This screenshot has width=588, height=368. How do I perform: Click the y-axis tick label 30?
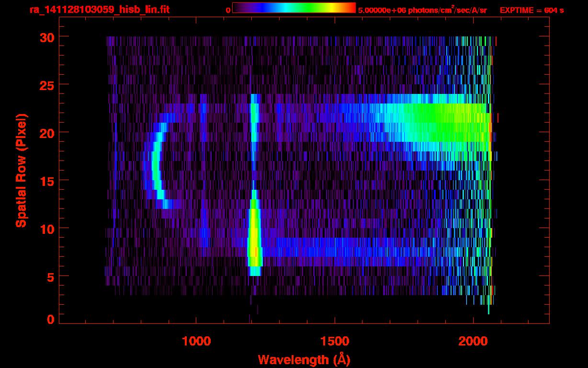tap(47, 37)
